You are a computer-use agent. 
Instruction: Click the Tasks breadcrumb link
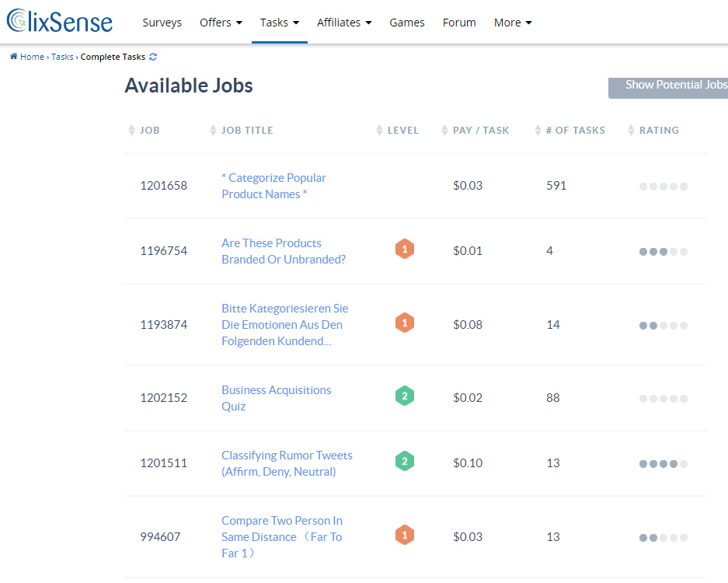pos(62,57)
